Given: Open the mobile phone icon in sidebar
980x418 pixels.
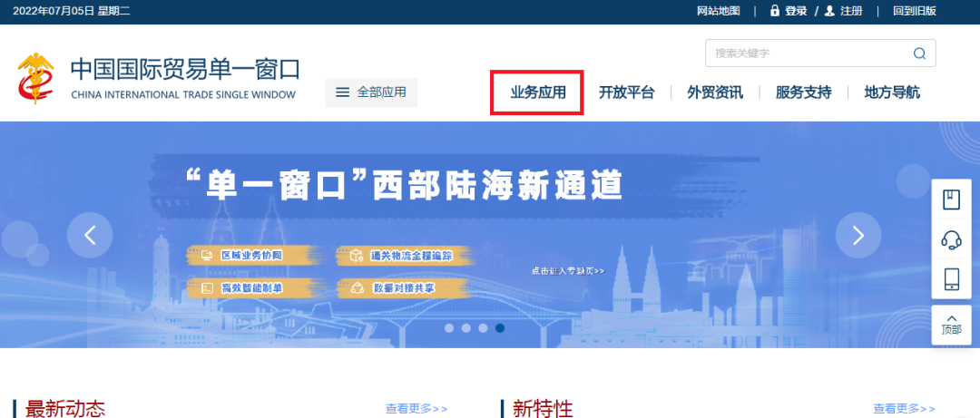Looking at the screenshot, I should tap(951, 279).
